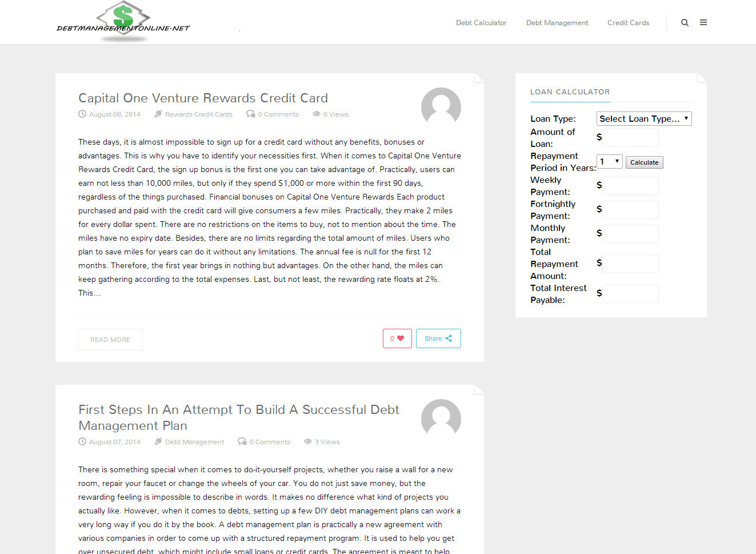Expand Repayment Period in Years dropdown
This screenshot has width=756, height=554.
(x=610, y=162)
